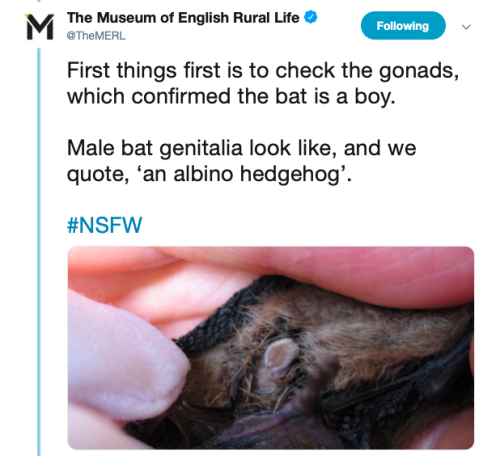Click the 'which confirmed the bat is a boy' line
The image size is (500, 456).
pos(231,97)
